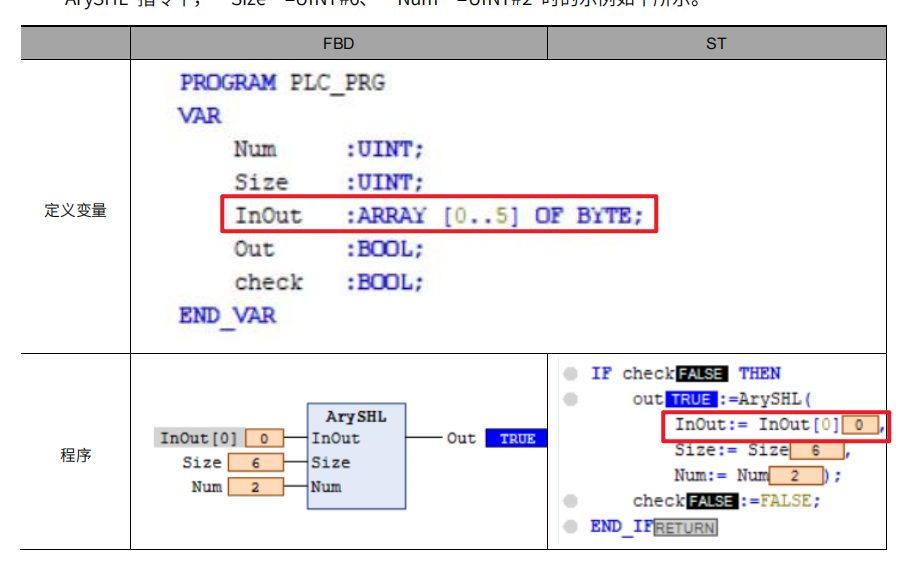Click the Size value 6 in ST code

click(x=817, y=451)
